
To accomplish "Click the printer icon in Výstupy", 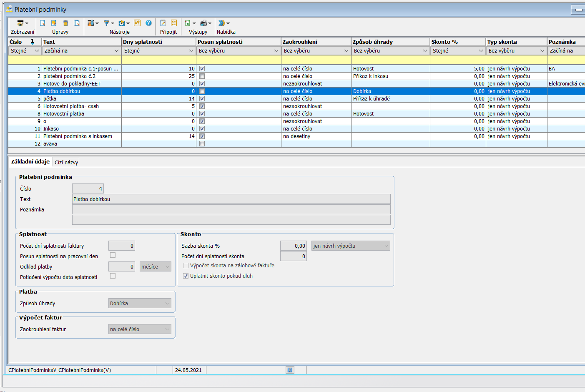I will (203, 23).
